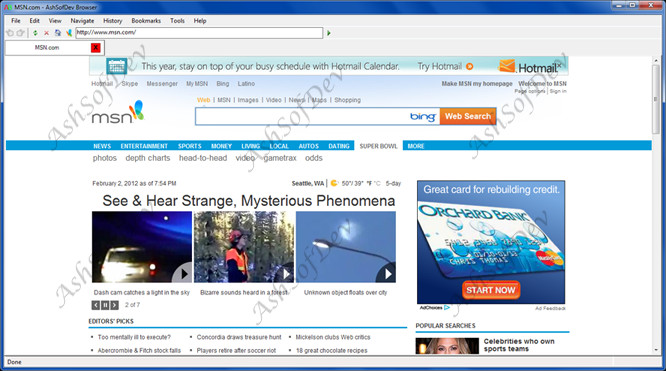The height and width of the screenshot is (371, 666).
Task: Open the NEWS navigation tab
Action: 102,146
